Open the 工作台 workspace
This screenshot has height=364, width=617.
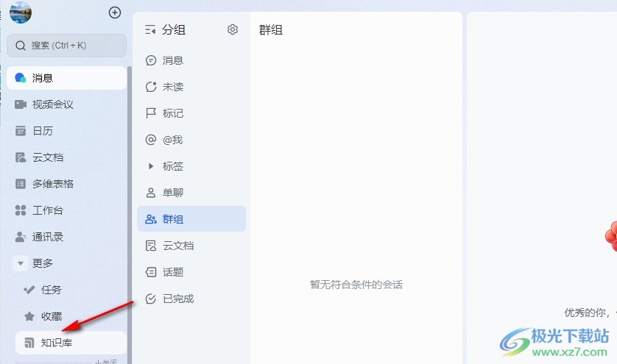(66, 210)
